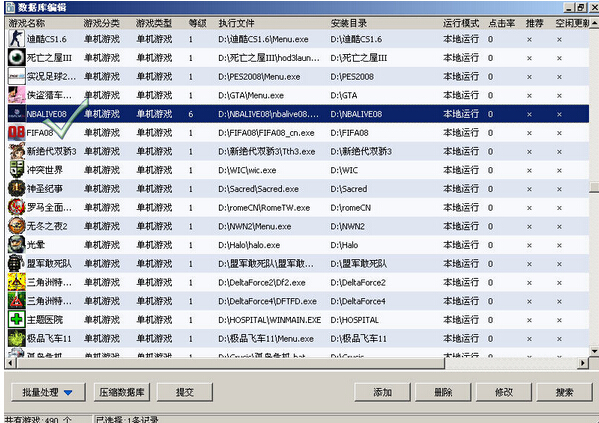Viewport: 599px width, 423px height.
Task: Click the horizontal scrollbar left arrow
Action: pyautogui.click(x=10, y=363)
